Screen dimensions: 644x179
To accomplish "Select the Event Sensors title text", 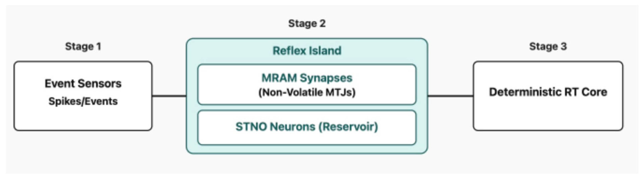I will click(83, 84).
